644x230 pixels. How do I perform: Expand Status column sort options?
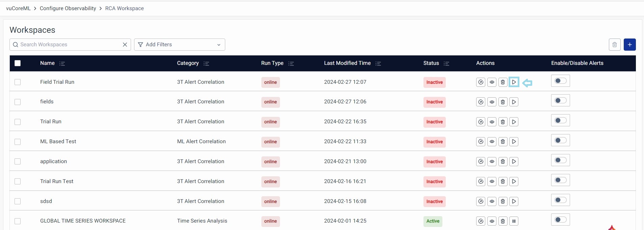click(x=446, y=63)
